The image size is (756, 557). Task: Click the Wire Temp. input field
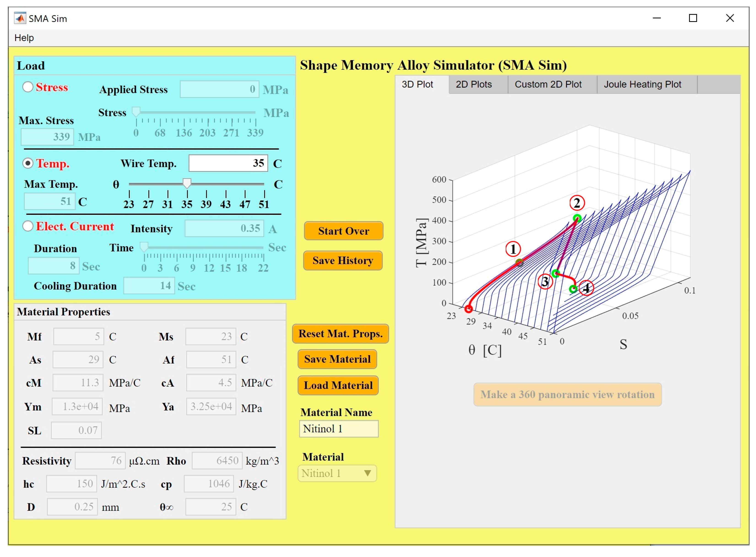click(x=228, y=163)
